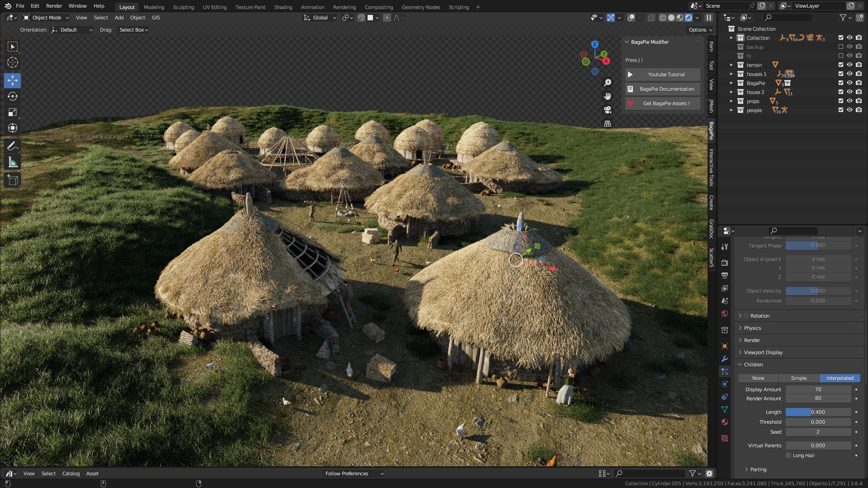The image size is (868, 488).
Task: Toggle visibility of props collection
Action: [x=849, y=101]
